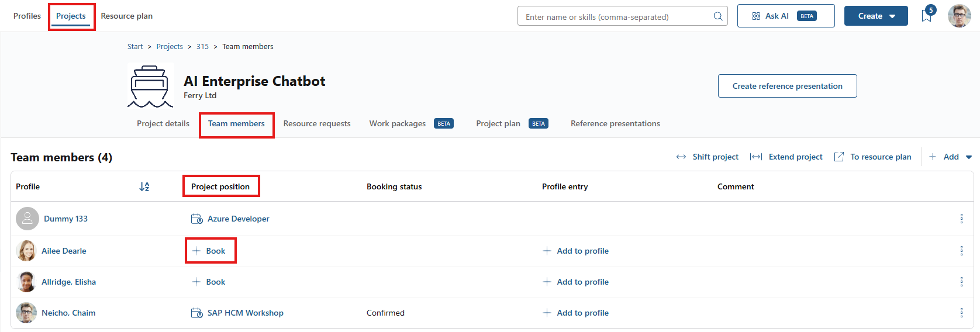The height and width of the screenshot is (332, 980).
Task: Open the Azure Developer position
Action: (x=239, y=219)
